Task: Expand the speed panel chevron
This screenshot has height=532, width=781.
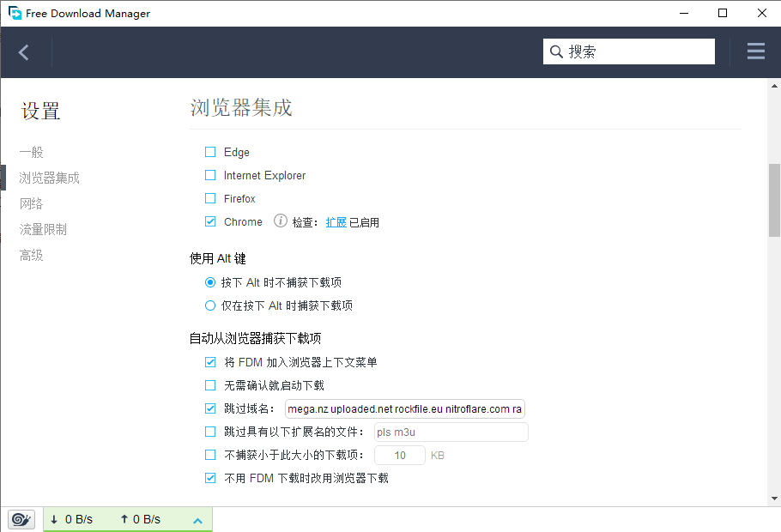Action: click(x=197, y=521)
